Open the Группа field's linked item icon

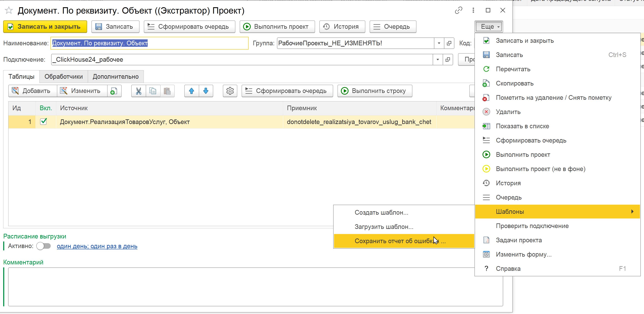(x=449, y=43)
